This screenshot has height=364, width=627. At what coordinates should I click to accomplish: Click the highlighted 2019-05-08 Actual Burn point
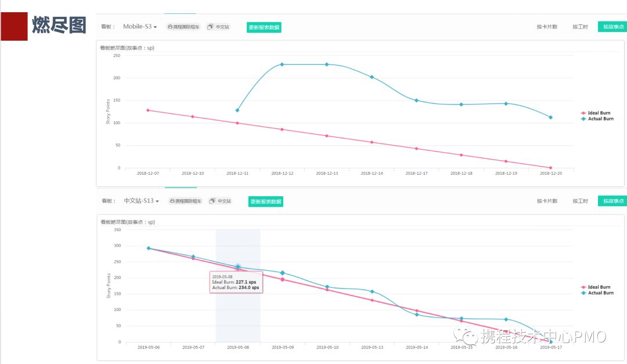pyautogui.click(x=238, y=266)
